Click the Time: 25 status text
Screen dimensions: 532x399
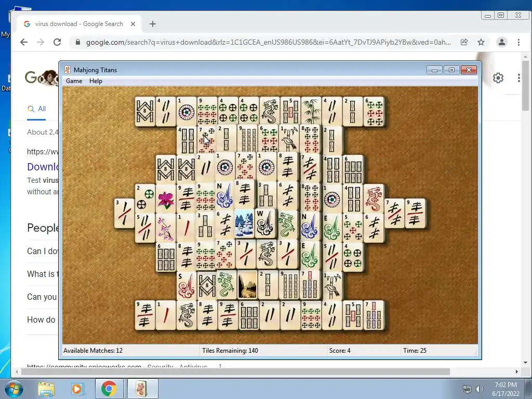[x=415, y=351]
